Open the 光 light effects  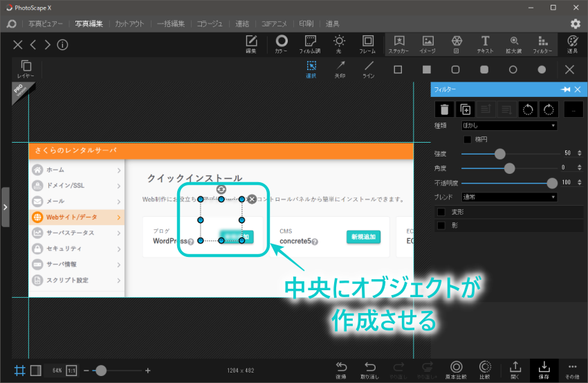[339, 44]
